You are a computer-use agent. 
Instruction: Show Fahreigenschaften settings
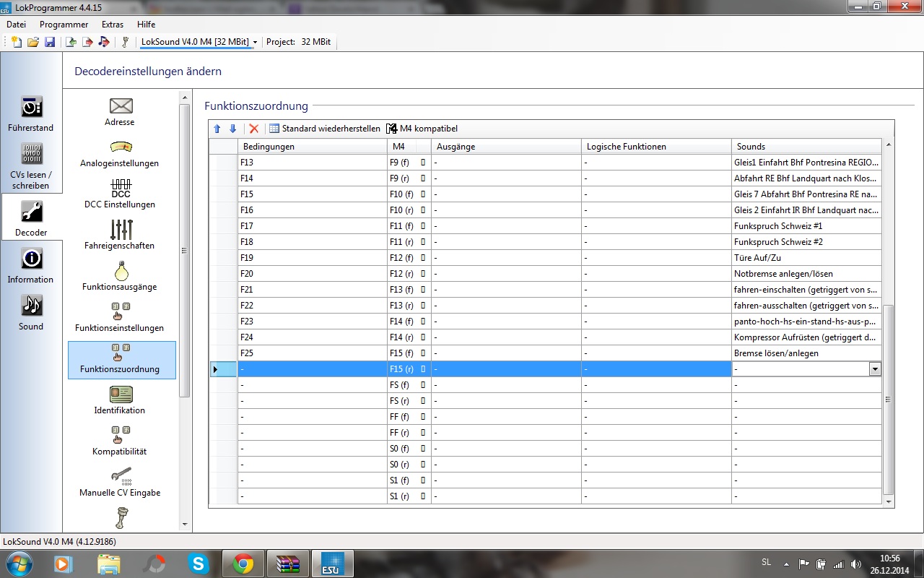pyautogui.click(x=120, y=236)
